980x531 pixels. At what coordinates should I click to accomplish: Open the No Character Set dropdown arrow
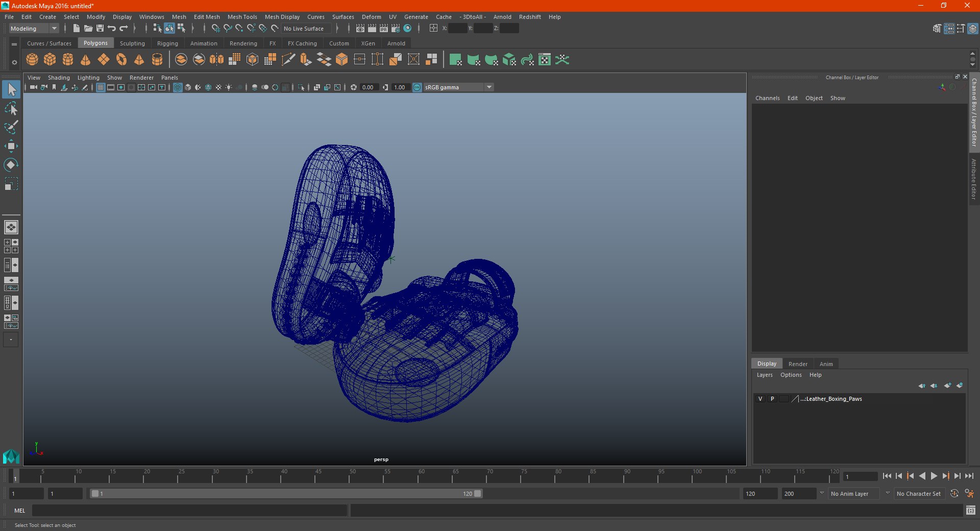click(888, 494)
